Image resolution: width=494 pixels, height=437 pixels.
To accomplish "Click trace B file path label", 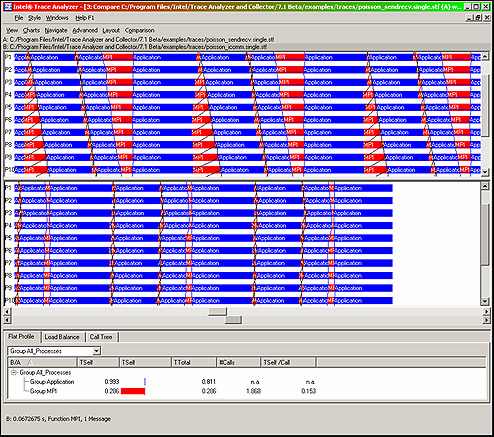I will coord(135,47).
